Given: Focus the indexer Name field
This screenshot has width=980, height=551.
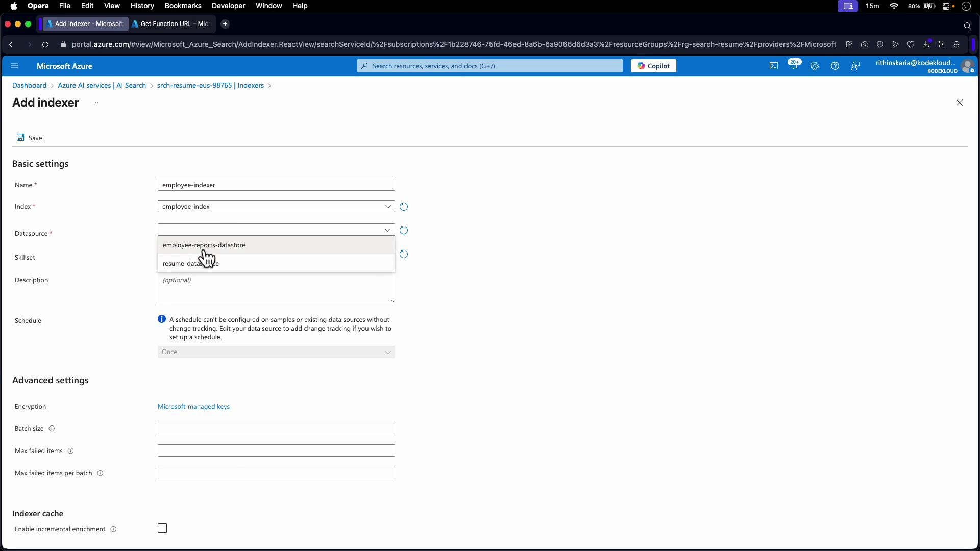Looking at the screenshot, I should (276, 185).
